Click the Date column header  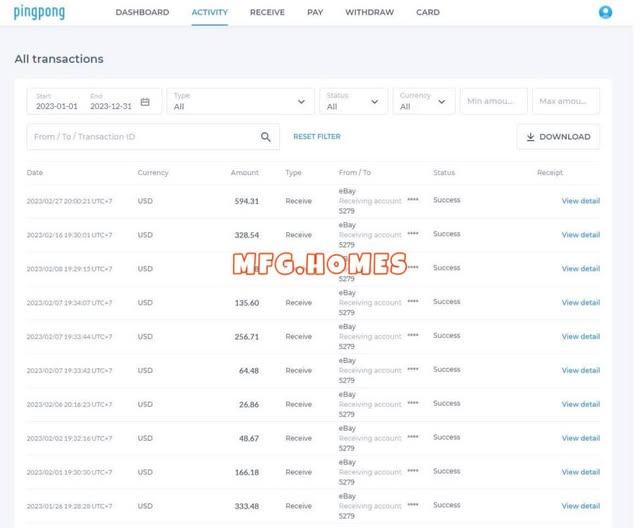[35, 173]
